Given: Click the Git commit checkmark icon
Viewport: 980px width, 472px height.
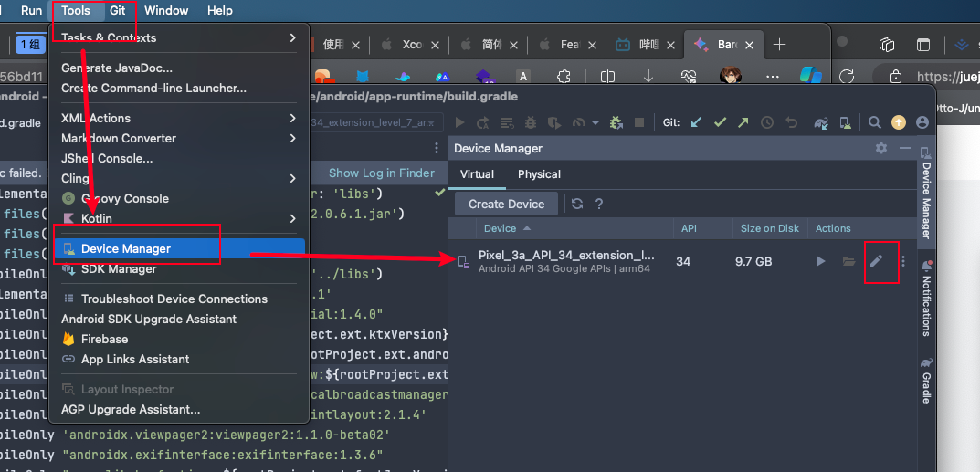Looking at the screenshot, I should 720,122.
